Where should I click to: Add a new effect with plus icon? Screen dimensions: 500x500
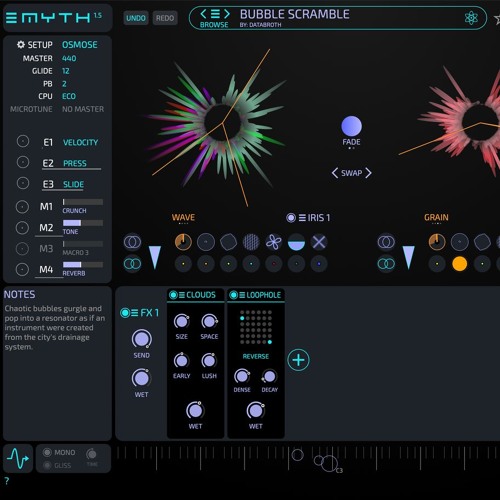pos(298,360)
